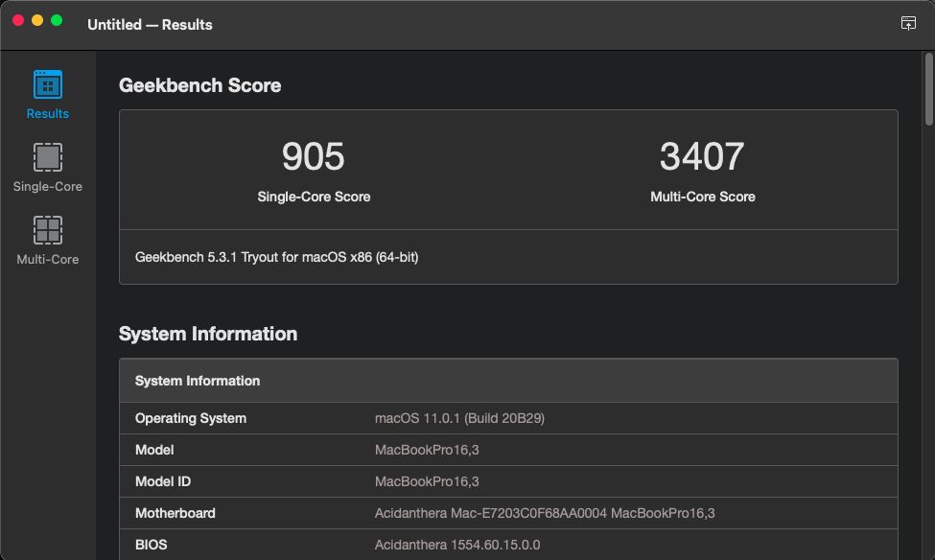Open the Results view icon
The image size is (935, 560).
[48, 84]
